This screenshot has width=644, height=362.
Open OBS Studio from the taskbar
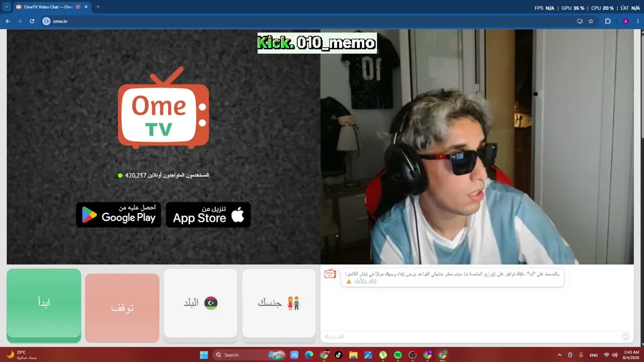413,355
